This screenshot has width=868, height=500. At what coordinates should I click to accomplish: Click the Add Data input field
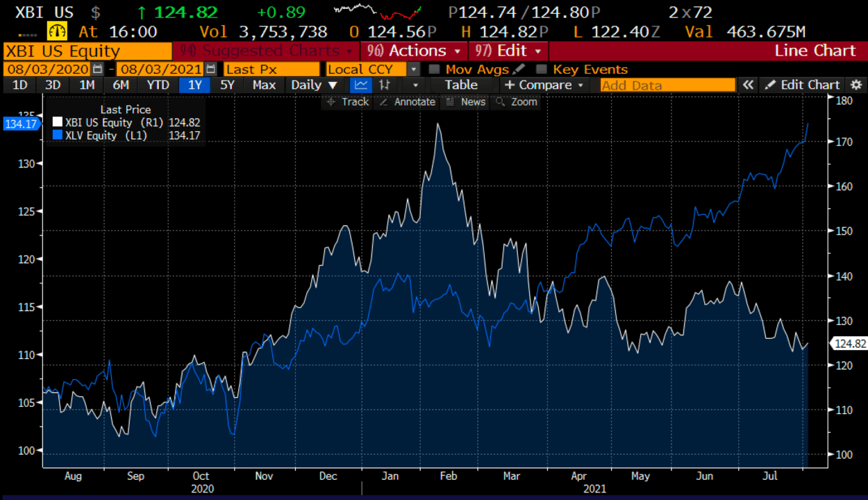[x=667, y=85]
